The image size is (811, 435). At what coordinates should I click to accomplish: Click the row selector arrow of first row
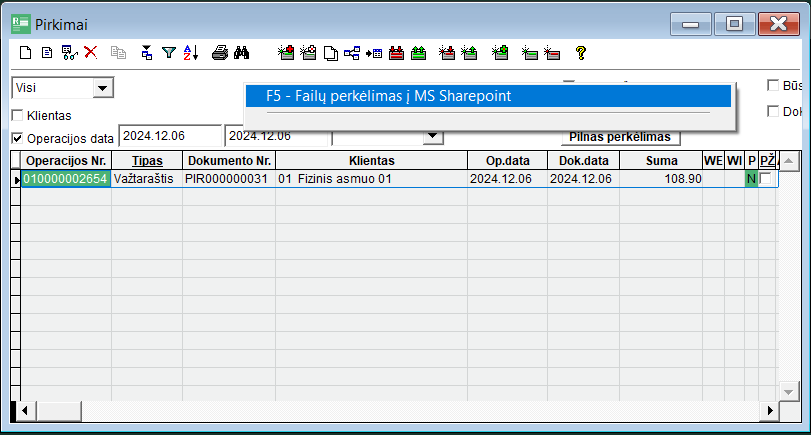tap(16, 179)
